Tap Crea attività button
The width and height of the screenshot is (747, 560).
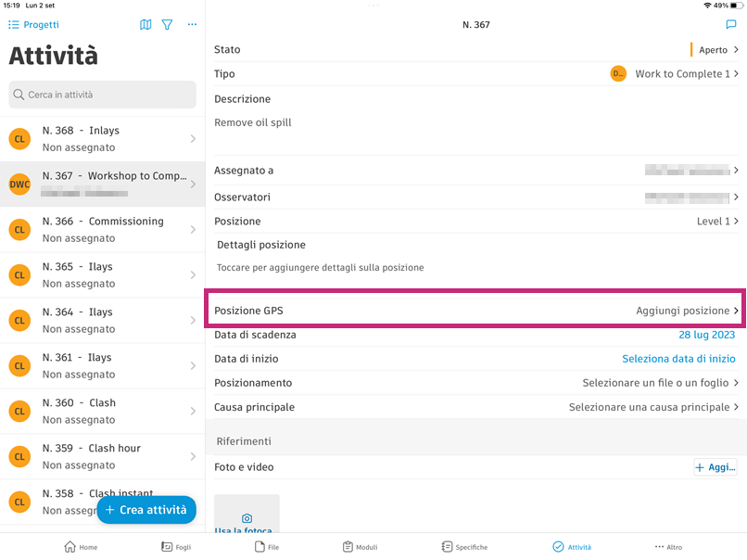[x=146, y=510]
